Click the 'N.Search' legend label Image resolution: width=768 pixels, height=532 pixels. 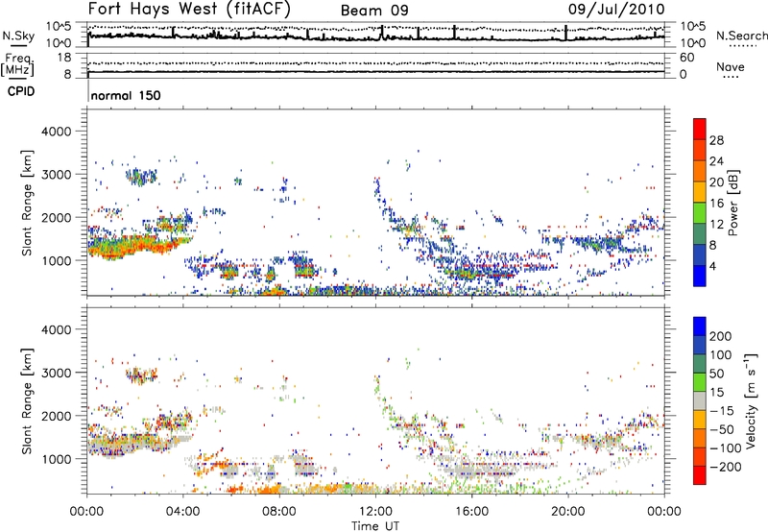(x=741, y=36)
